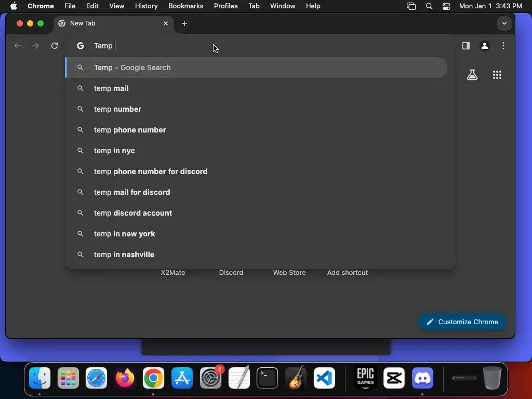Launch Safari from the Dock

(96, 378)
